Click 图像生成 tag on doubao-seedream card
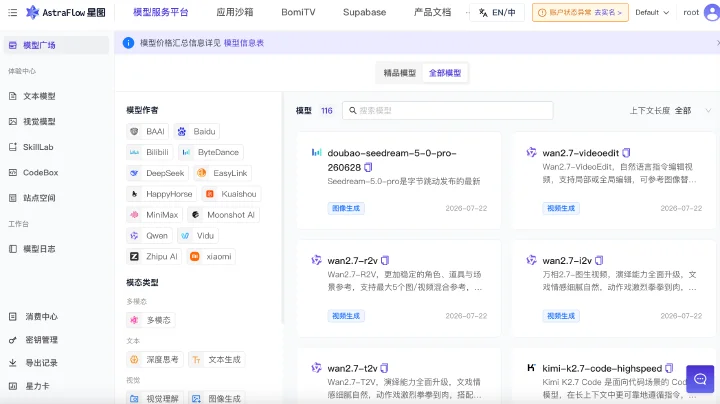Screen dimensions: 720x404 click(346, 208)
